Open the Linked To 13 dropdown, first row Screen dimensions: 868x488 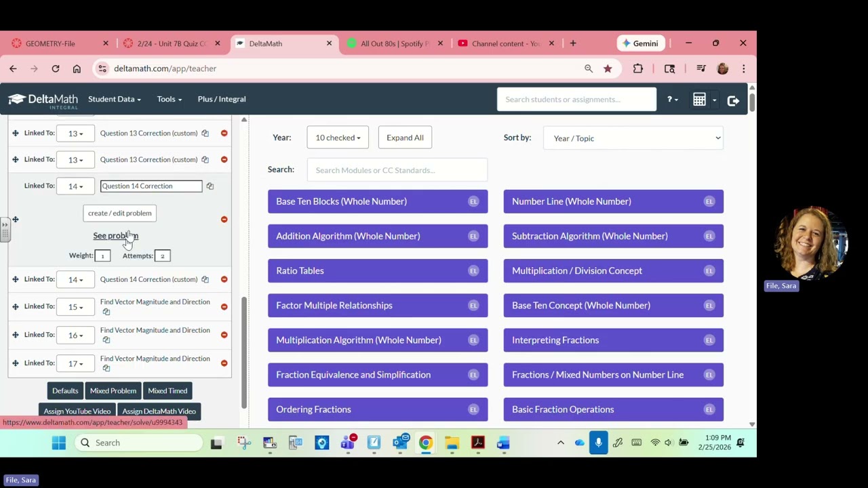(x=75, y=134)
